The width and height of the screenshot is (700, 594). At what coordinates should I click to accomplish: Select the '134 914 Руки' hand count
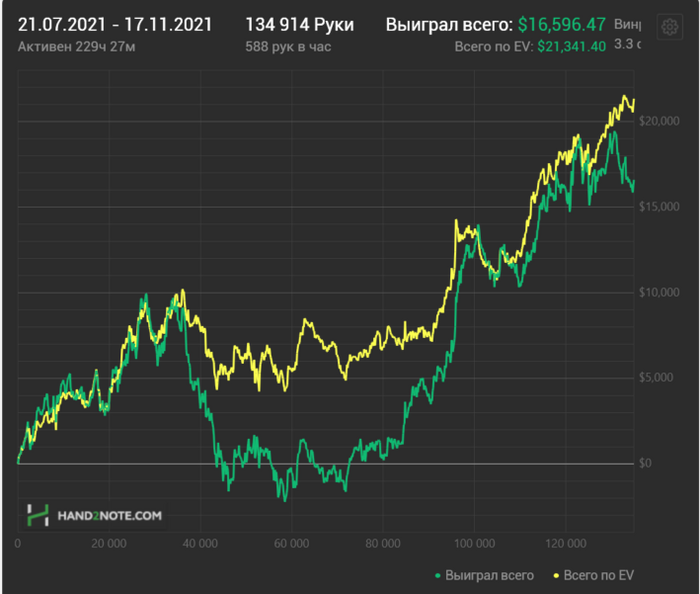[x=300, y=25]
